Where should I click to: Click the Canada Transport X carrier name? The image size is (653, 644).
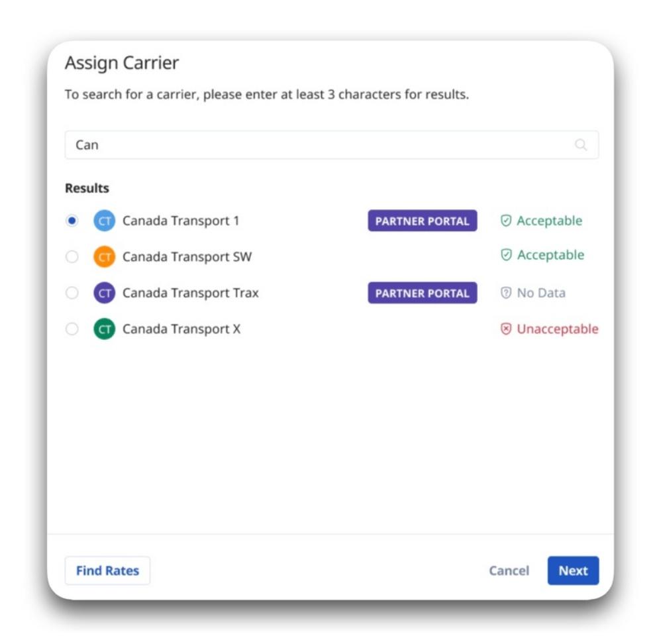181,329
